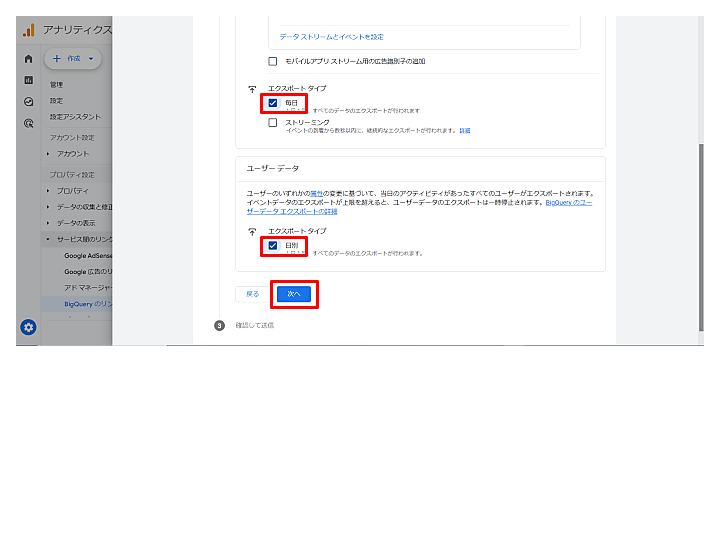This screenshot has width=720, height=540.
Task: Uncheck the 日別 user data checkbox
Action: click(x=273, y=246)
